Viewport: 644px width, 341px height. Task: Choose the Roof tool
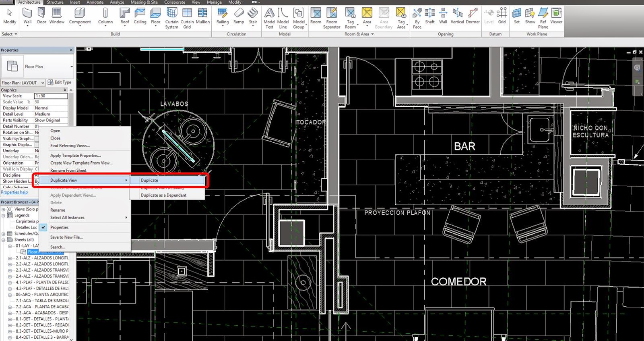click(x=125, y=18)
